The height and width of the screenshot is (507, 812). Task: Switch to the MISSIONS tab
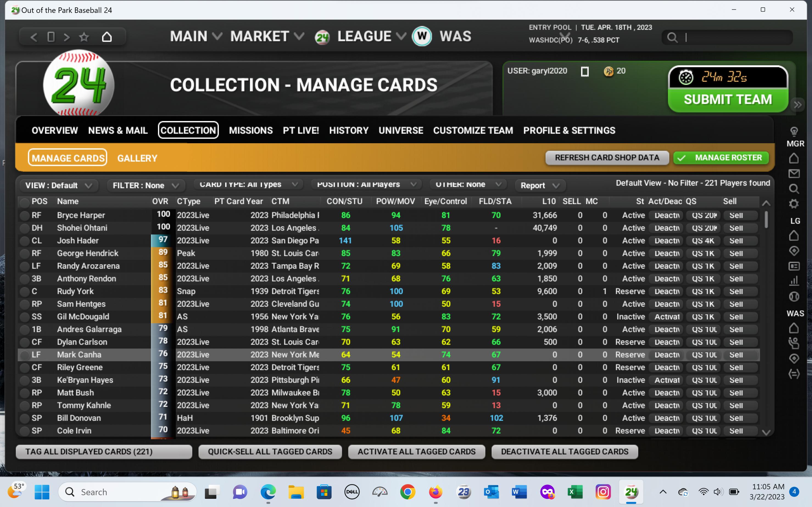(x=251, y=130)
